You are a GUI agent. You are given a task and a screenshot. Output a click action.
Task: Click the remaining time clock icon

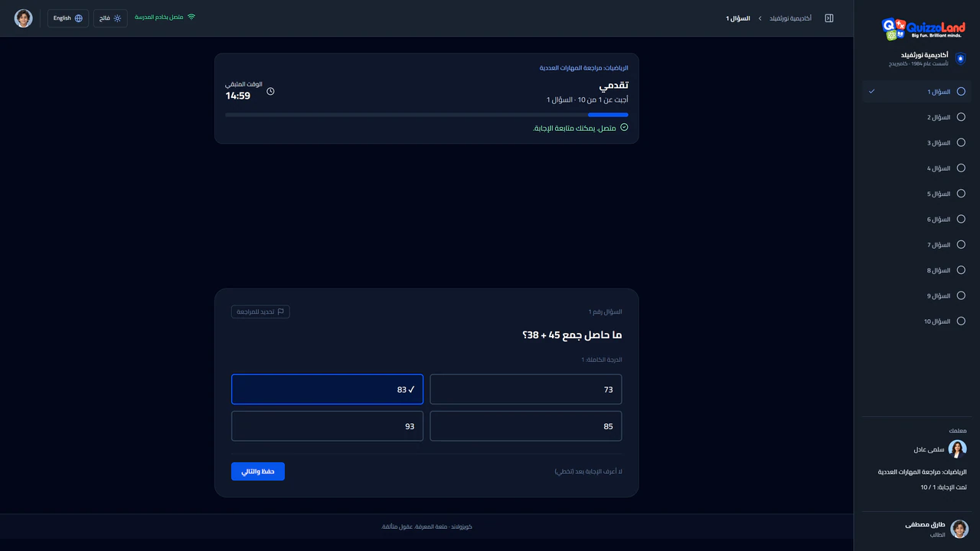coord(270,91)
